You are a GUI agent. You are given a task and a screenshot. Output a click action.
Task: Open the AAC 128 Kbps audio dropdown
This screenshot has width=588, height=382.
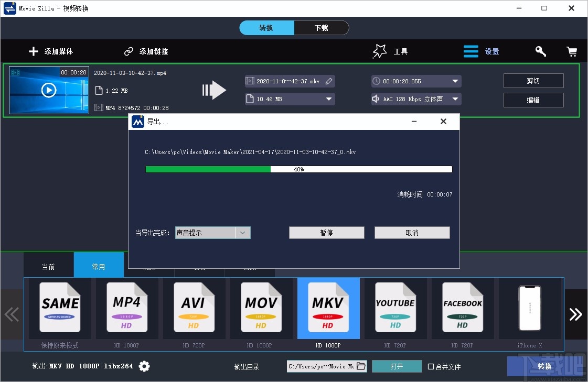(455, 99)
